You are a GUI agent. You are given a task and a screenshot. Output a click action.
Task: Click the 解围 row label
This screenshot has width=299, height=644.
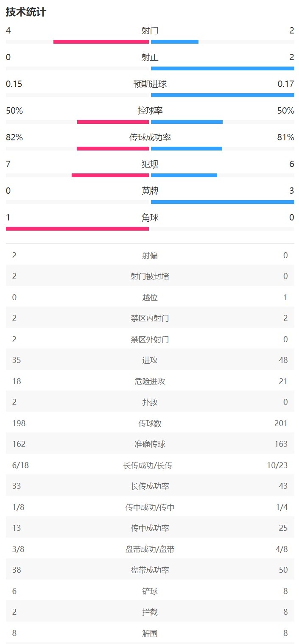(x=150, y=633)
